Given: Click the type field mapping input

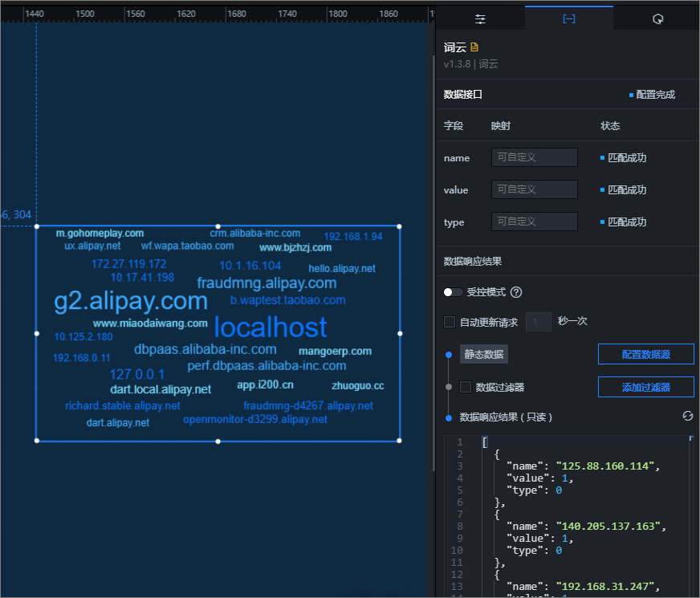Looking at the screenshot, I should pos(535,222).
